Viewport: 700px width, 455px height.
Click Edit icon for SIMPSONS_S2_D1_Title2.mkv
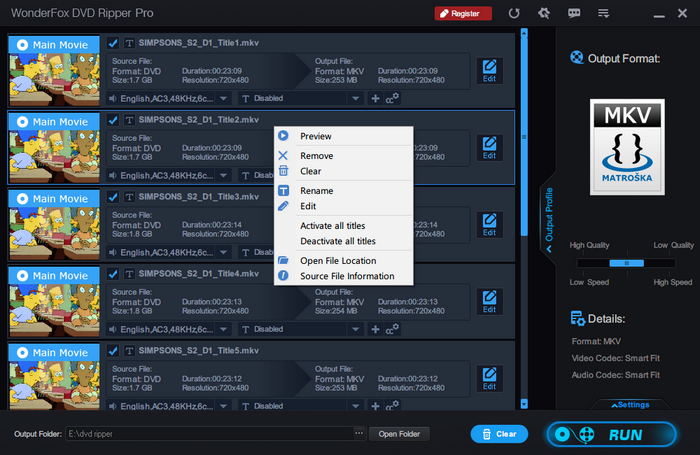click(x=489, y=148)
